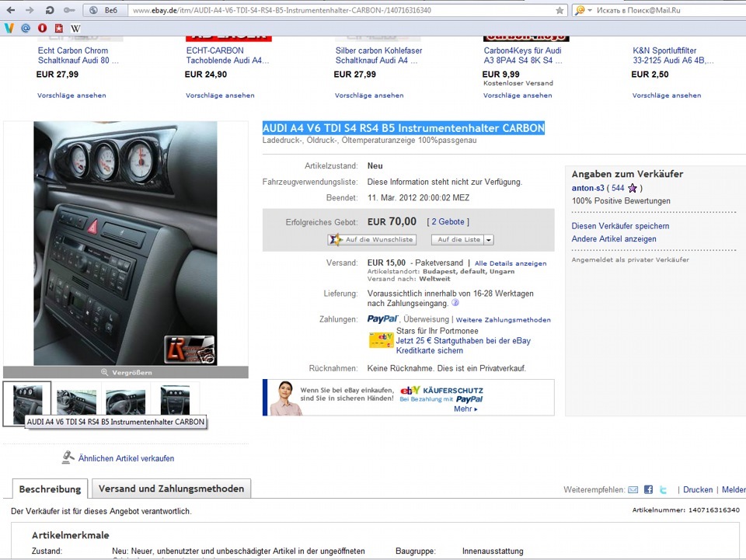Open K&N Sportluftfilter listing

(x=673, y=55)
